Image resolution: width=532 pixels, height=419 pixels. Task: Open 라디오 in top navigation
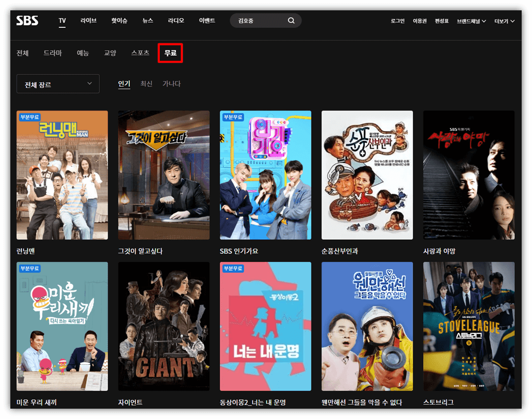pyautogui.click(x=176, y=21)
